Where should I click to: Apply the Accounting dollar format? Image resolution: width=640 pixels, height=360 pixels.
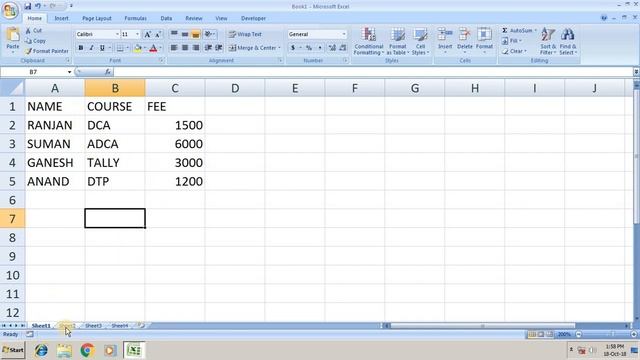(x=293, y=48)
